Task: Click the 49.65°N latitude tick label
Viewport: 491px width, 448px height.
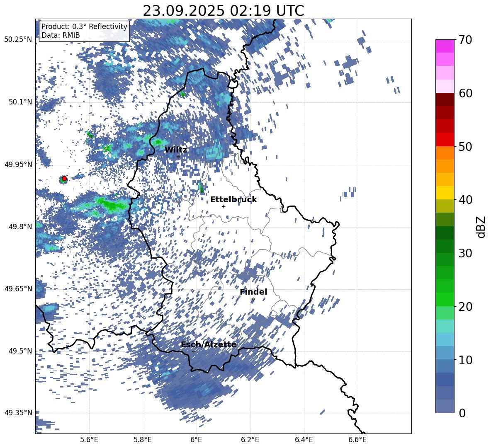Action: pyautogui.click(x=18, y=288)
